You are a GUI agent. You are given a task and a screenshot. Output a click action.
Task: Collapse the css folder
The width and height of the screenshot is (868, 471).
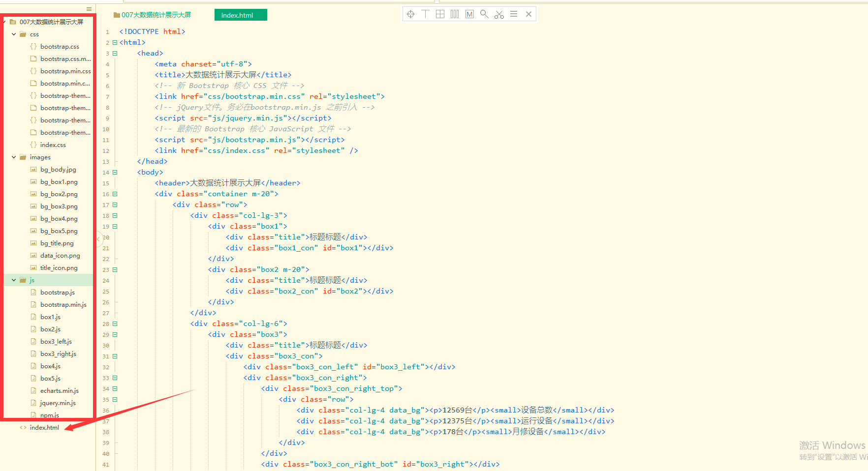[14, 34]
